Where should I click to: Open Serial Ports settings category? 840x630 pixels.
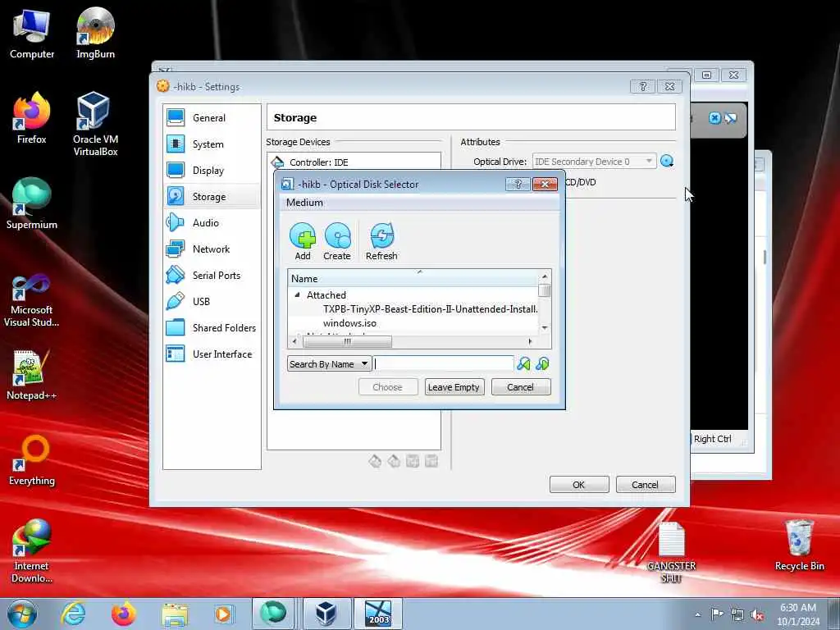pos(212,276)
